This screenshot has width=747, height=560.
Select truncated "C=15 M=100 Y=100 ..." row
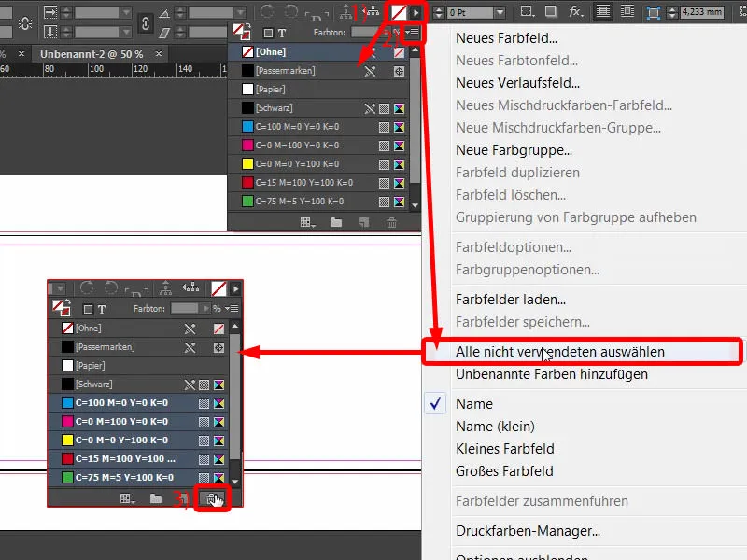138,459
